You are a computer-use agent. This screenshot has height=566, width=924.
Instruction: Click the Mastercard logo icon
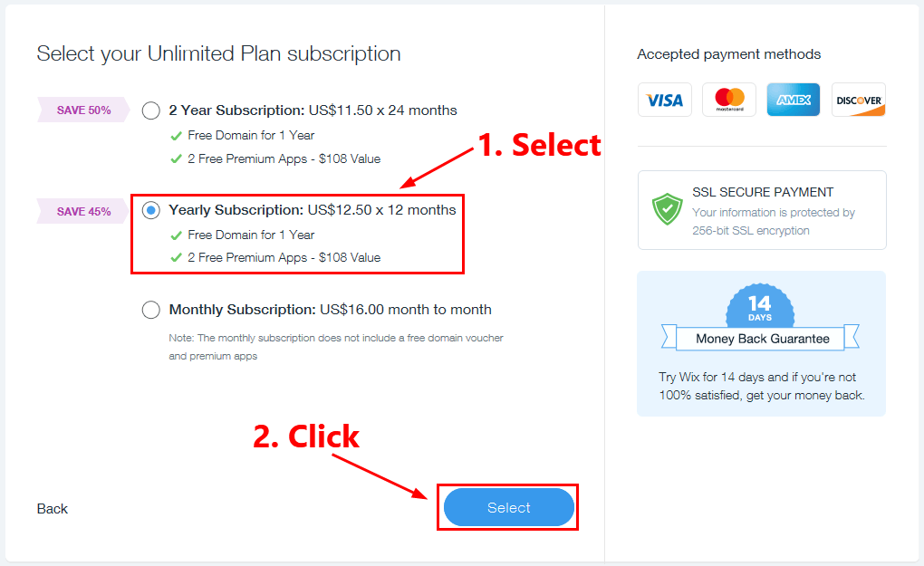[x=729, y=101]
